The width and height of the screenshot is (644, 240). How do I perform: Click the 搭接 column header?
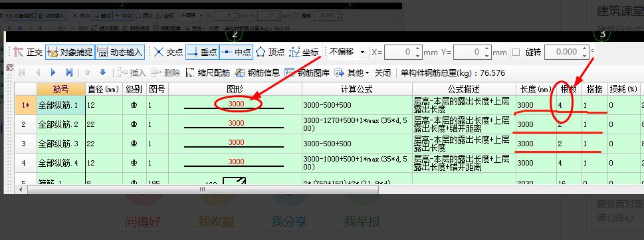point(594,89)
